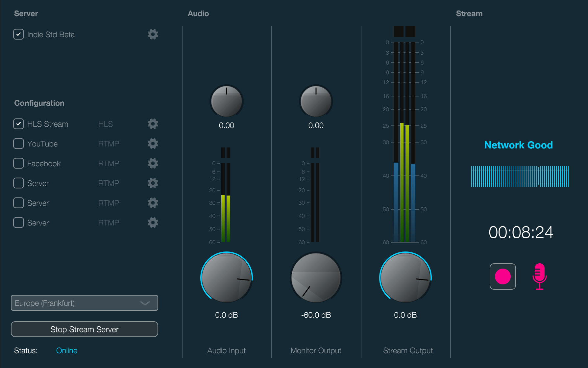Click the Audio section heading

click(x=198, y=13)
